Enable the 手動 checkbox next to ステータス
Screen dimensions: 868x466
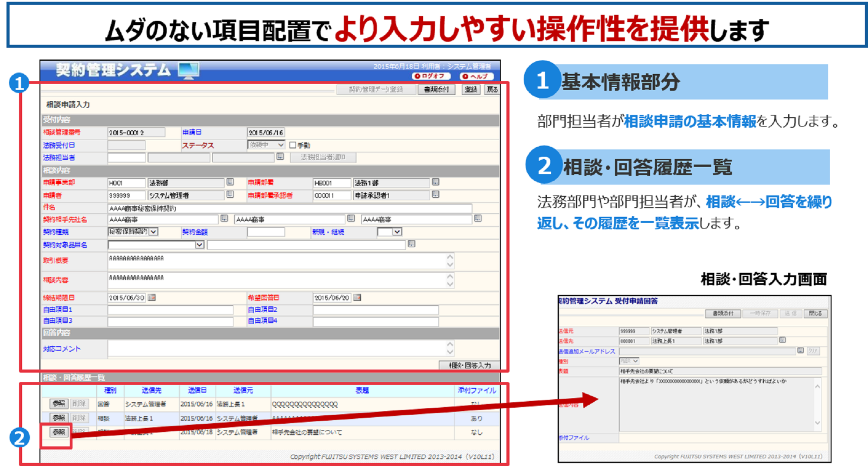[x=292, y=145]
